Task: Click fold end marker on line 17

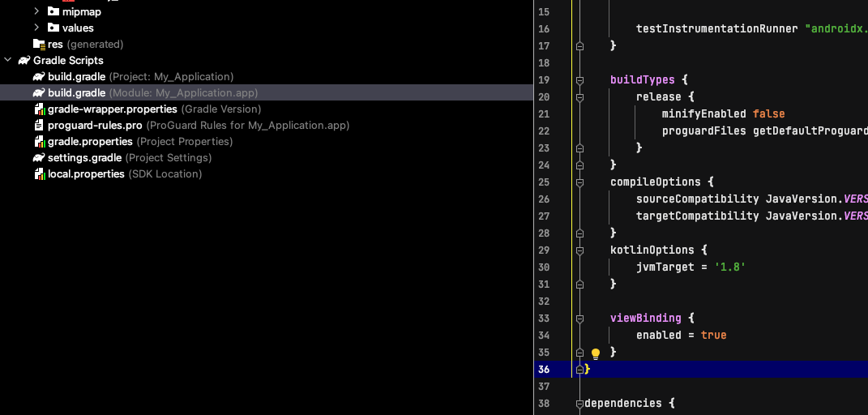Action: (x=579, y=46)
